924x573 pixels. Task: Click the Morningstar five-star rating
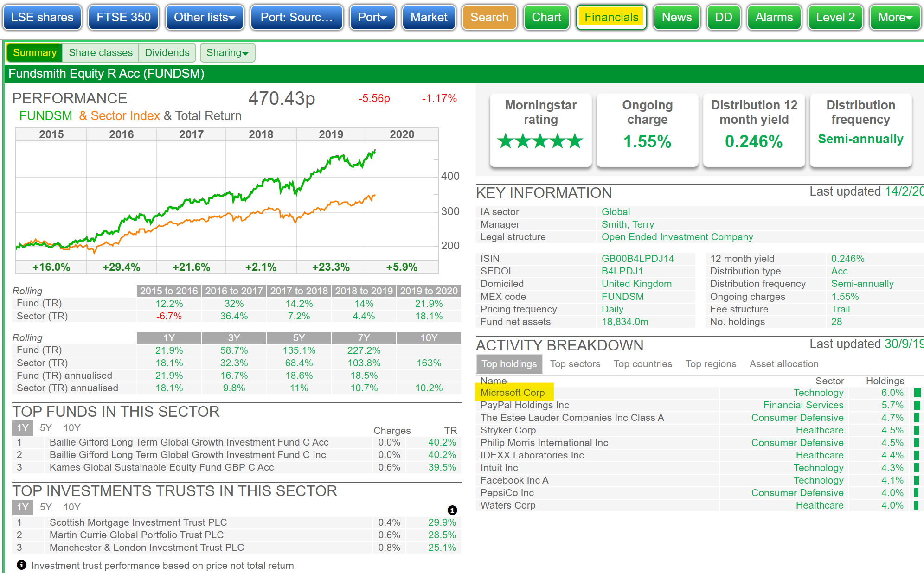(540, 141)
